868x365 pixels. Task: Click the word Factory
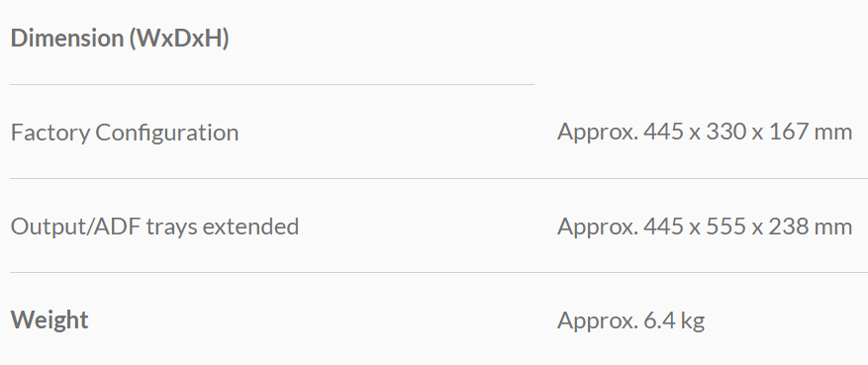(x=49, y=133)
